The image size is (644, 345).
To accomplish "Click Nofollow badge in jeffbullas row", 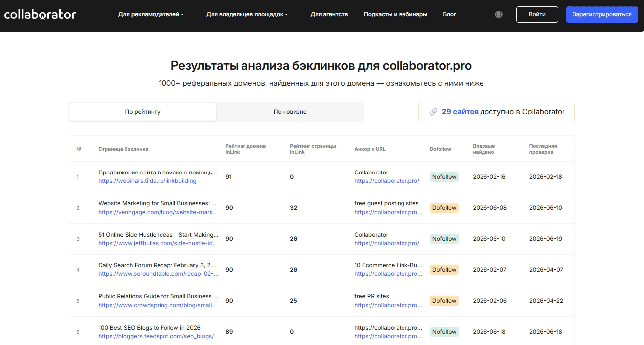I will click(x=444, y=239).
